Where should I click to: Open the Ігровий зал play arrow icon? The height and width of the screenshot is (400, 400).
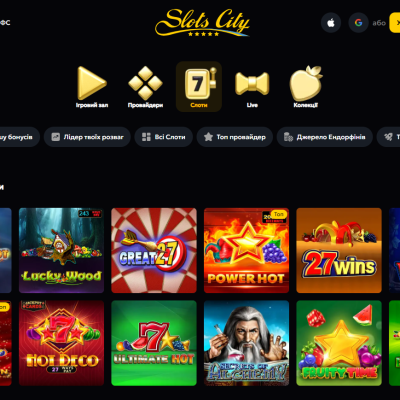point(92,83)
